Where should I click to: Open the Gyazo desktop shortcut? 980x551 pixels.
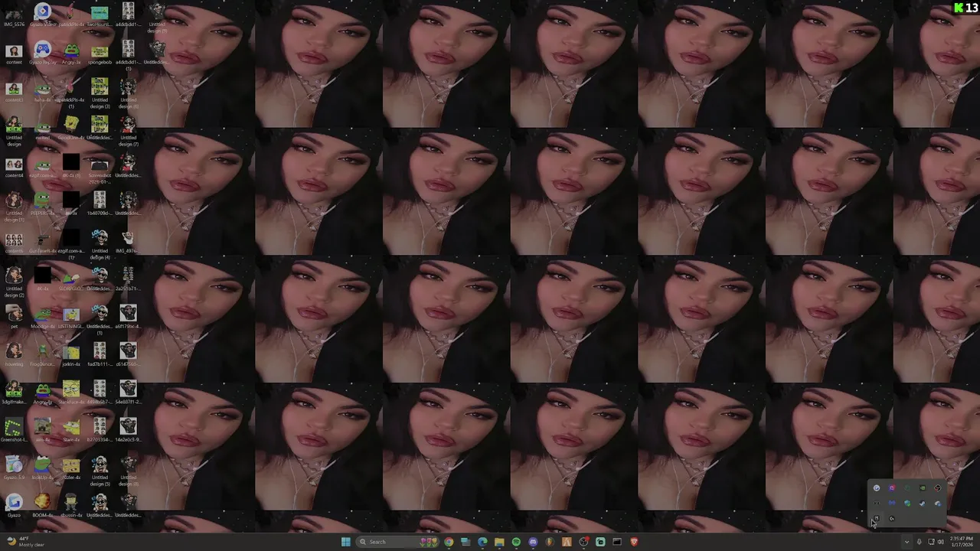click(14, 505)
